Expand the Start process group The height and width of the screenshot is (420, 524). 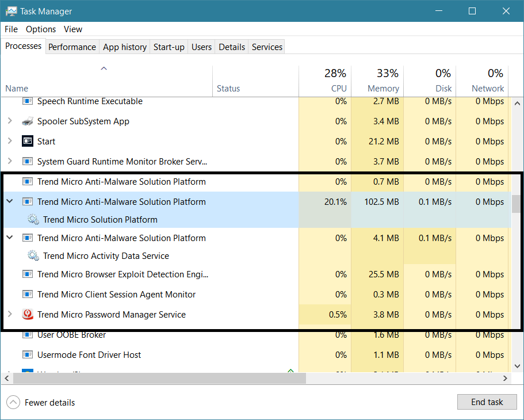(x=10, y=142)
